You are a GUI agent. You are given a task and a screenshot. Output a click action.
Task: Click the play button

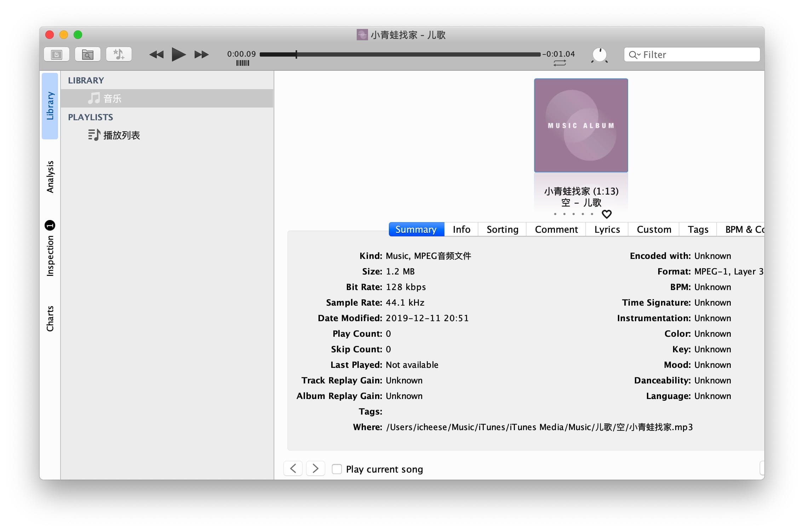(x=178, y=54)
